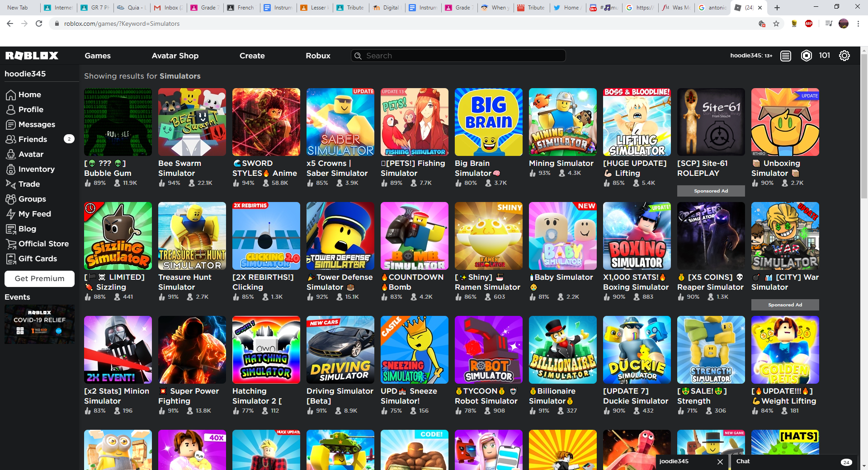Bookmark this page with the star icon
Image resolution: width=868 pixels, height=470 pixels.
(776, 23)
